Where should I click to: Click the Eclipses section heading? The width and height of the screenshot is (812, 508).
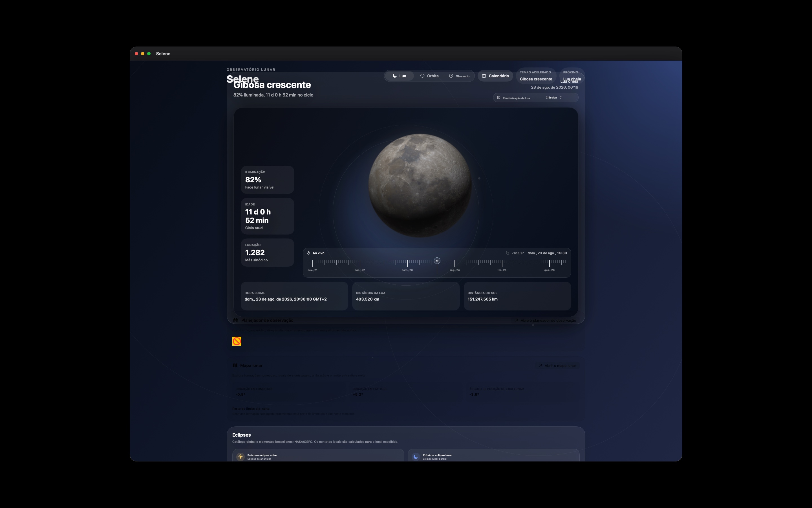242,435
